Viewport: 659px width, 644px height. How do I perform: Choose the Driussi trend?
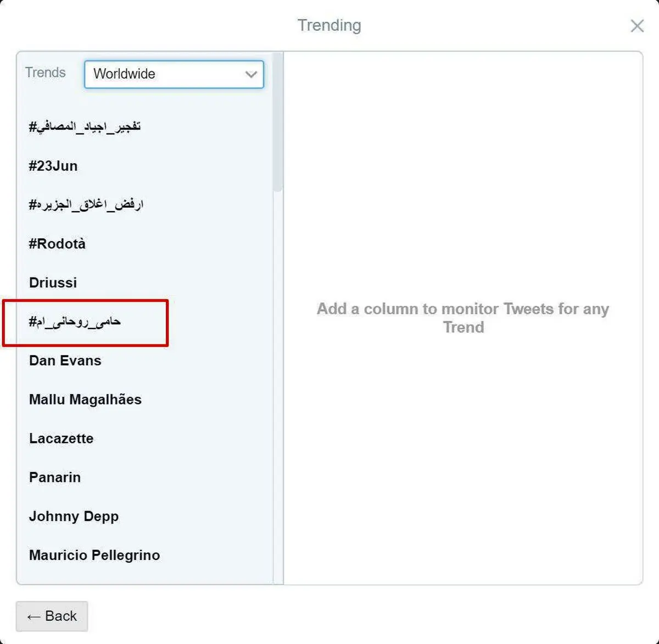pyautogui.click(x=53, y=282)
